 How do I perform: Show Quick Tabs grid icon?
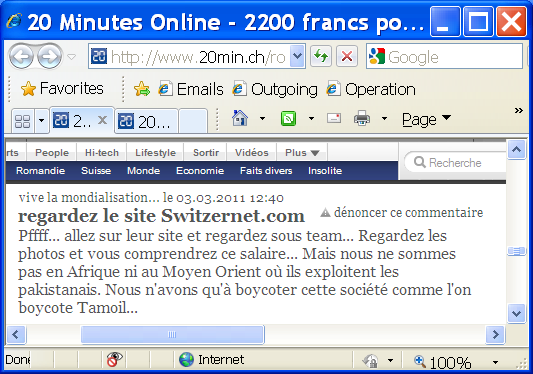23,120
